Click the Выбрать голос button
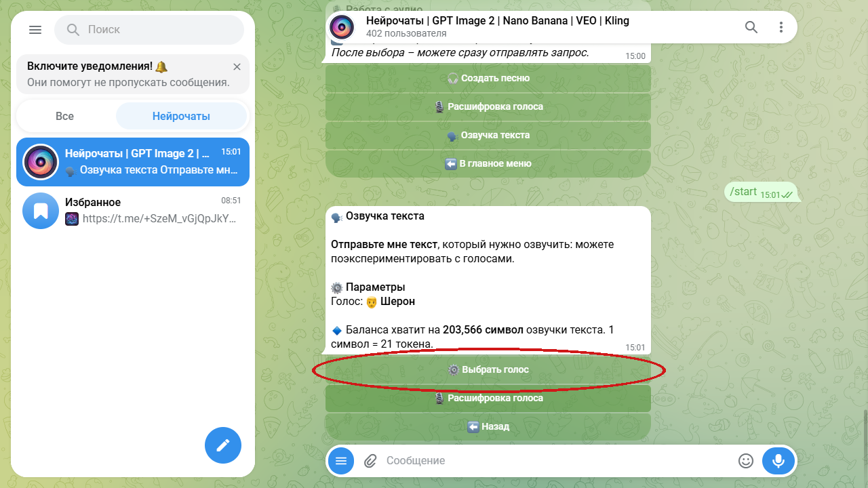 (x=488, y=370)
